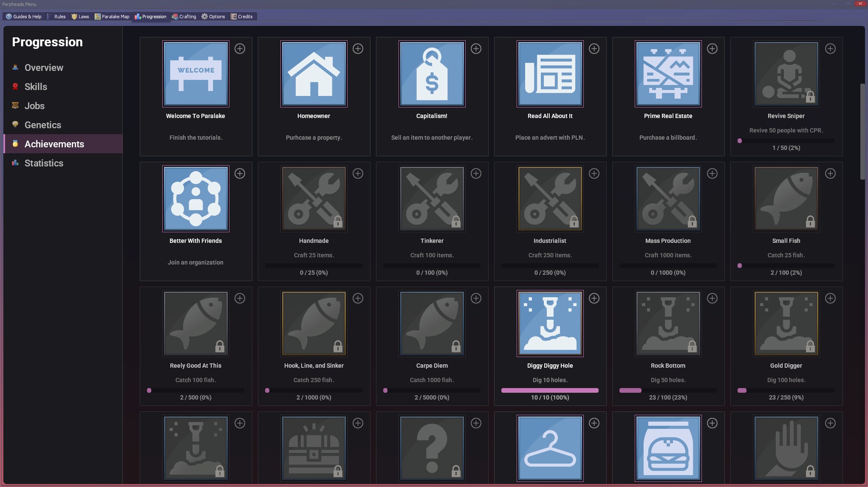Click the Progression tab at top
868x487 pixels.
(151, 17)
